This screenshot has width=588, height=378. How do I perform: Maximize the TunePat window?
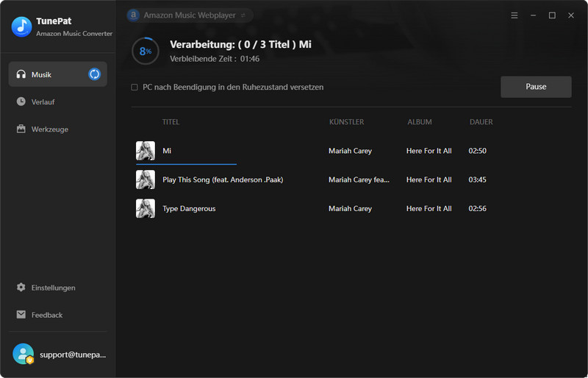tap(552, 15)
